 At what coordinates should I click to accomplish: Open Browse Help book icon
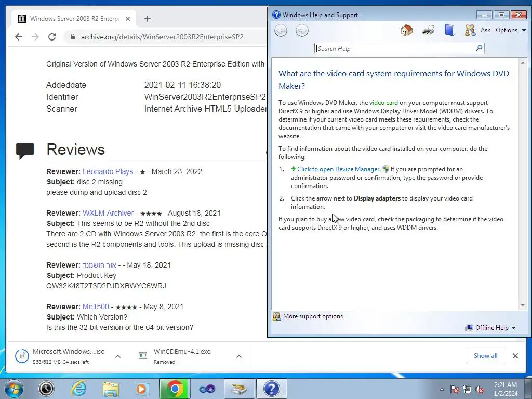pos(449,30)
